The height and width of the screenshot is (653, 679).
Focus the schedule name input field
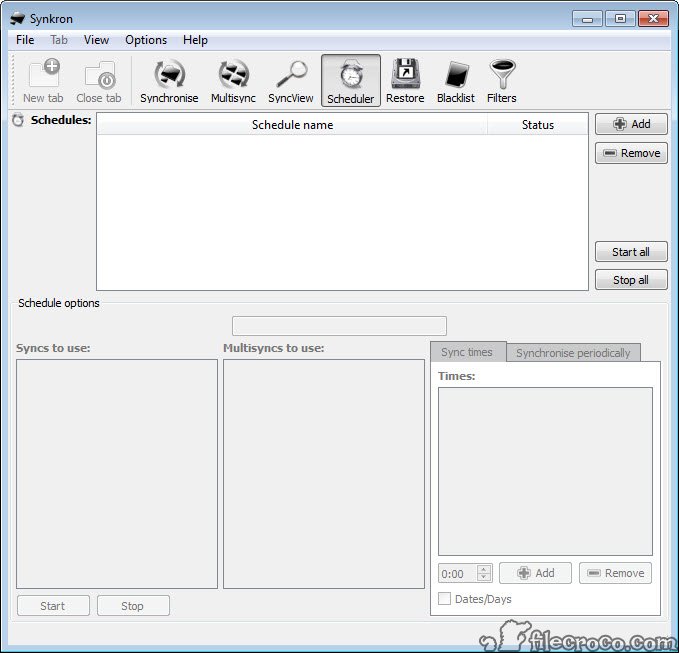pos(339,326)
